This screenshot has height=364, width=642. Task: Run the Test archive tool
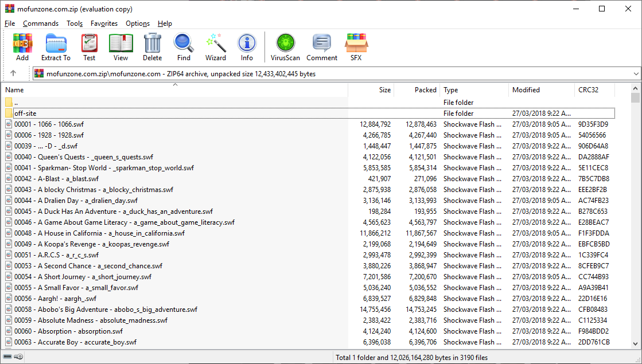pyautogui.click(x=89, y=46)
